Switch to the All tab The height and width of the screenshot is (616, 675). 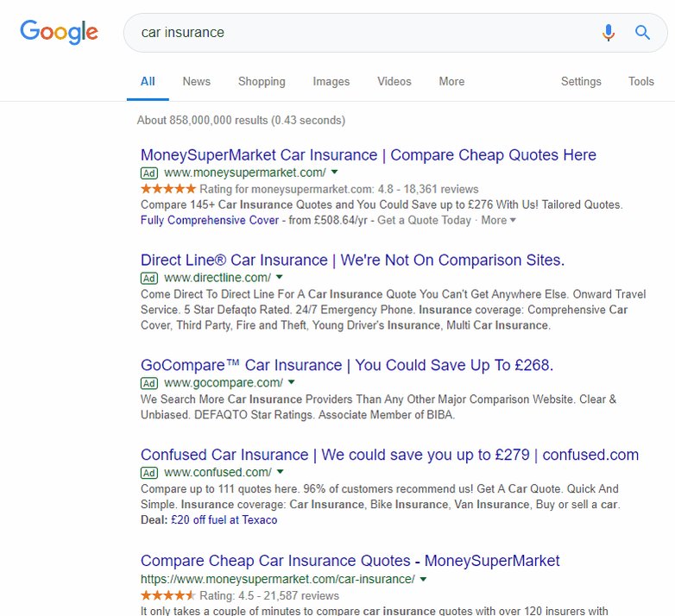click(148, 81)
